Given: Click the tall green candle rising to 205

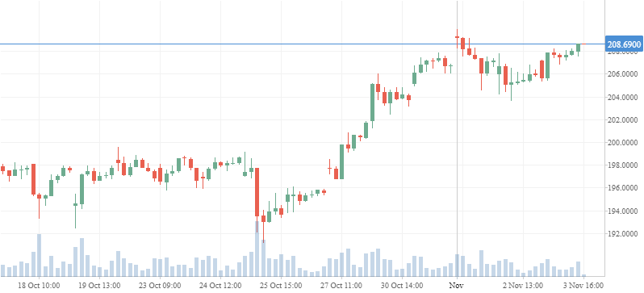Looking at the screenshot, I should coord(373,103).
